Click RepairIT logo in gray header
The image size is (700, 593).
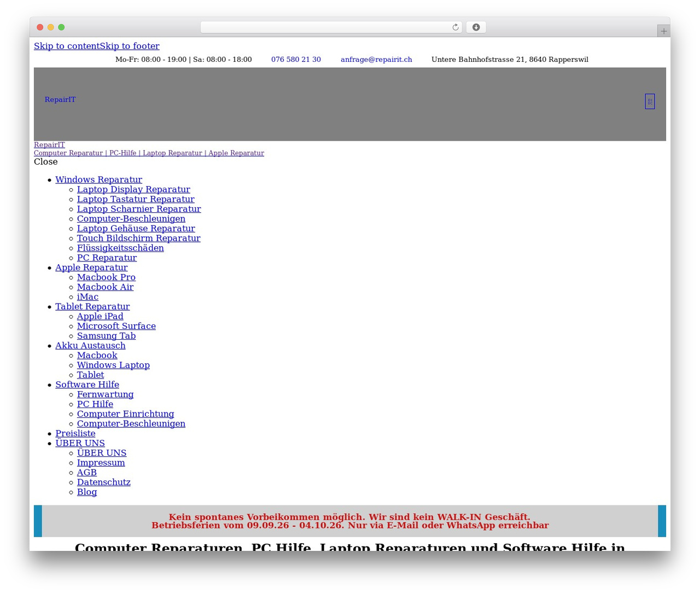tap(60, 100)
